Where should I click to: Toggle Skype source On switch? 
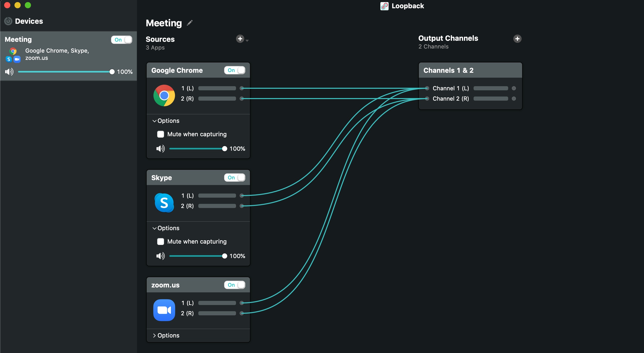click(x=235, y=178)
